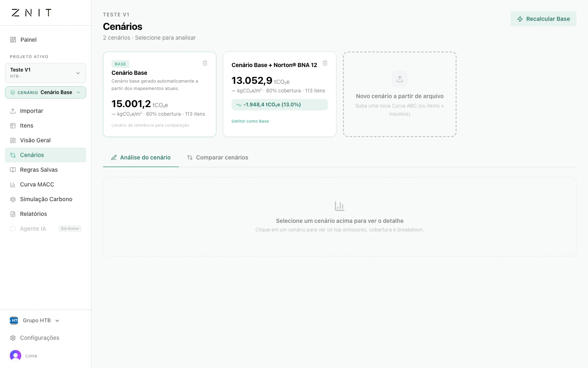
Task: Click the Itens table icon
Action: (13, 126)
